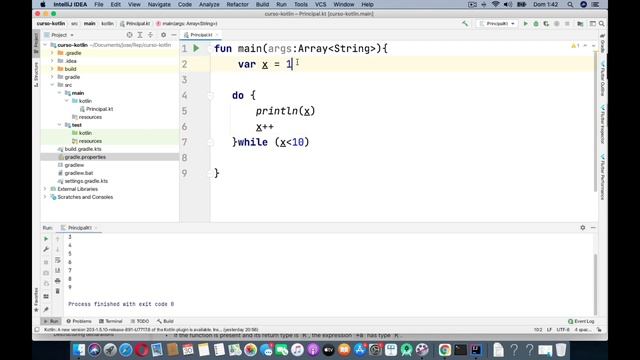Start debugging with the green bug icon
This screenshot has height=360, width=640.
point(536,24)
